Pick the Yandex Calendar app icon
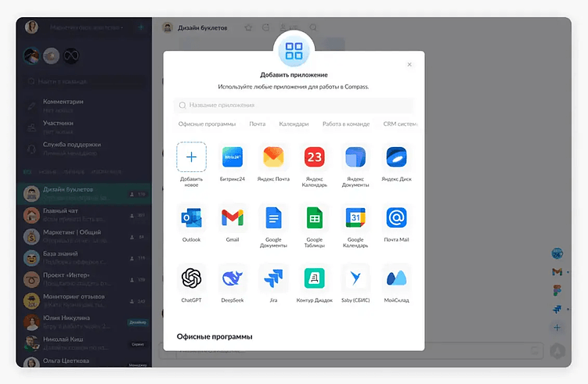The image size is (588, 384). coord(314,157)
